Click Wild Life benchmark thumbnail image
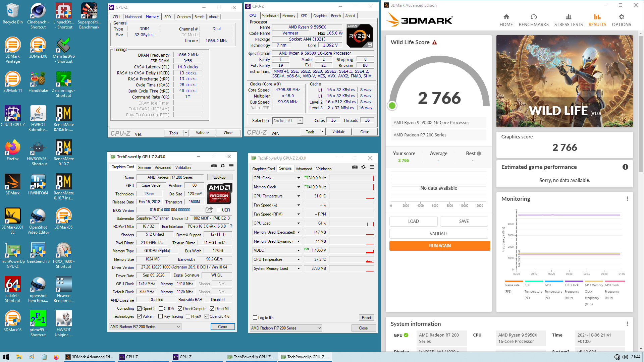This screenshot has width=644, height=362. click(x=565, y=81)
